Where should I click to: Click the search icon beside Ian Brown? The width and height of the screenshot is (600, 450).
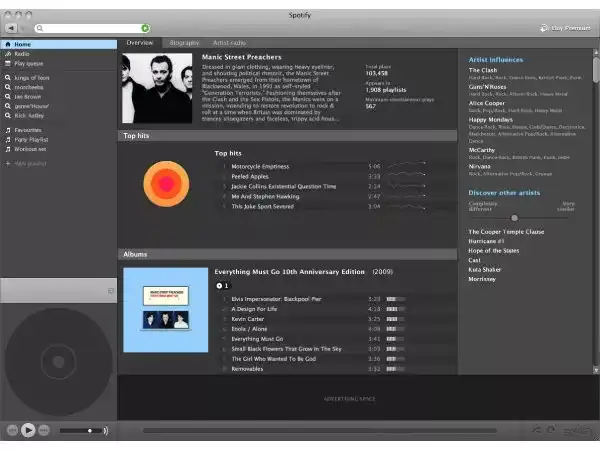(x=8, y=96)
